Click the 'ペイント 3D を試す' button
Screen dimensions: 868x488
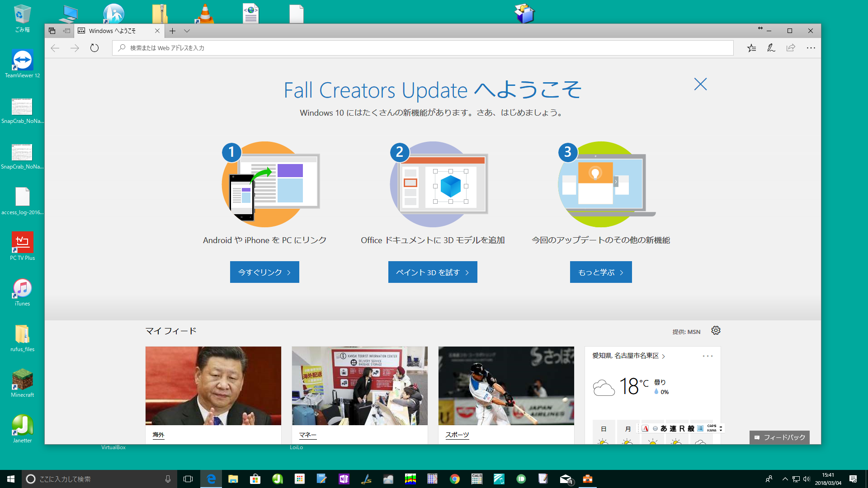[433, 272]
